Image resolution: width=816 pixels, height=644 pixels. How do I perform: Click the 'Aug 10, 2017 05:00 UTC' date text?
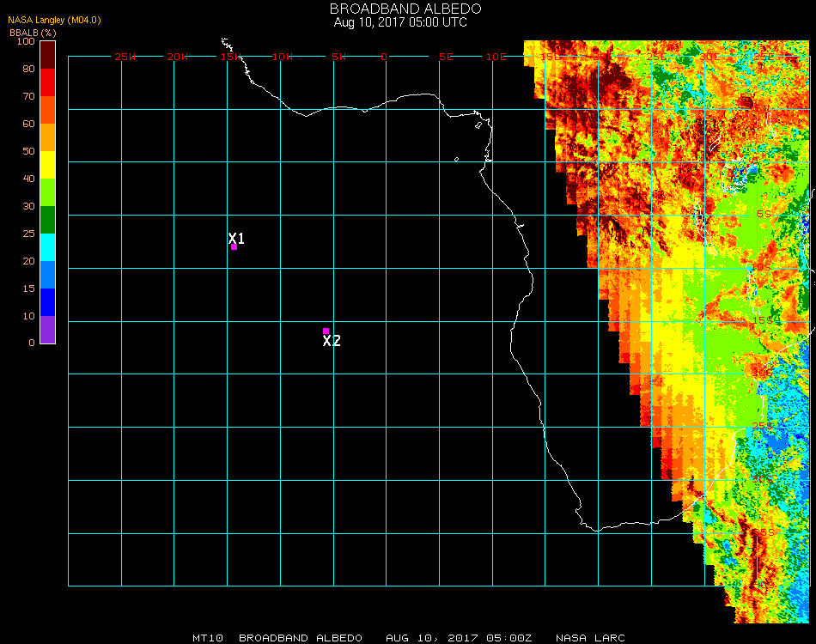[x=400, y=22]
